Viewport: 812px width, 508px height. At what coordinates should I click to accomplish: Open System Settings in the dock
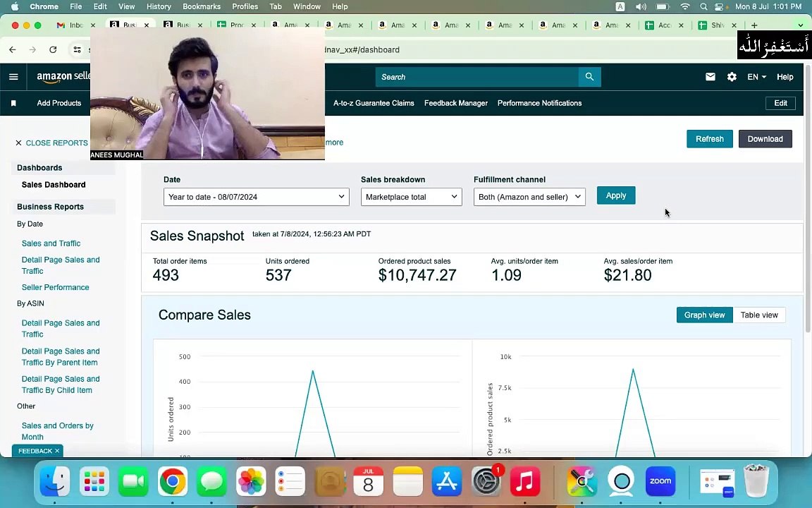click(x=486, y=481)
